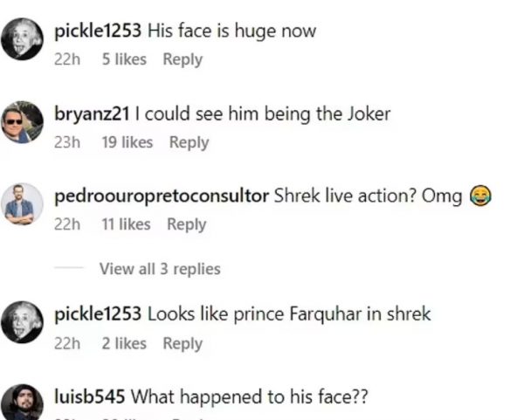524x420 pixels.
Task: Show who gave the "11 likes"
Action: coord(126,224)
